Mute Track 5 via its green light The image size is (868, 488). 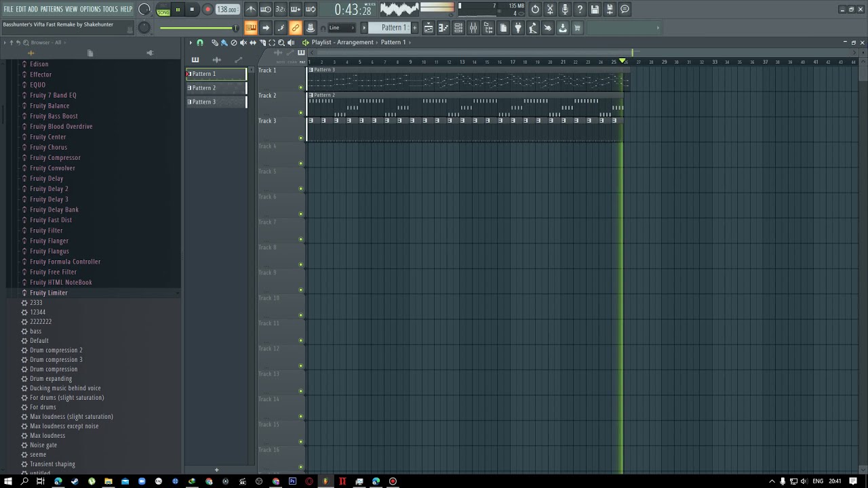pyautogui.click(x=301, y=188)
